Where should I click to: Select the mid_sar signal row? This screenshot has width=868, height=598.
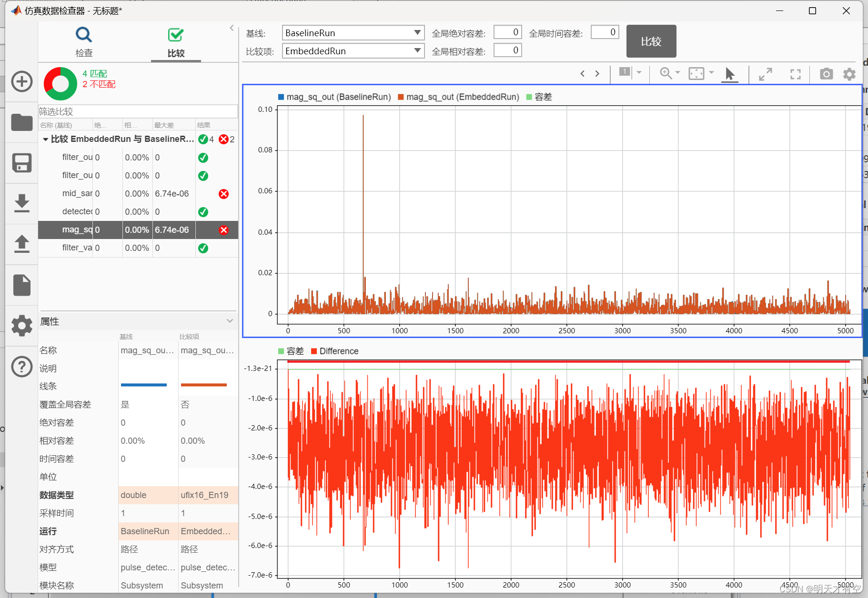[x=138, y=194]
